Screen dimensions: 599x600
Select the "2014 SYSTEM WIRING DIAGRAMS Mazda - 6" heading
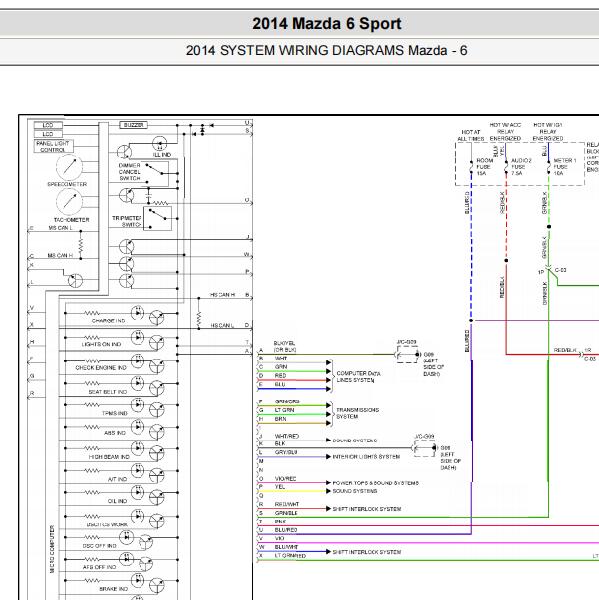coord(326,51)
